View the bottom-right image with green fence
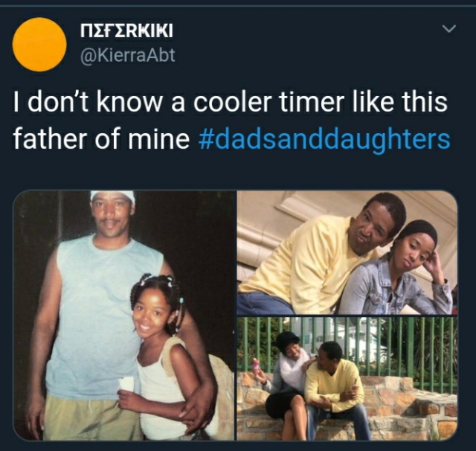This screenshot has height=451, width=476. pyautogui.click(x=347, y=379)
